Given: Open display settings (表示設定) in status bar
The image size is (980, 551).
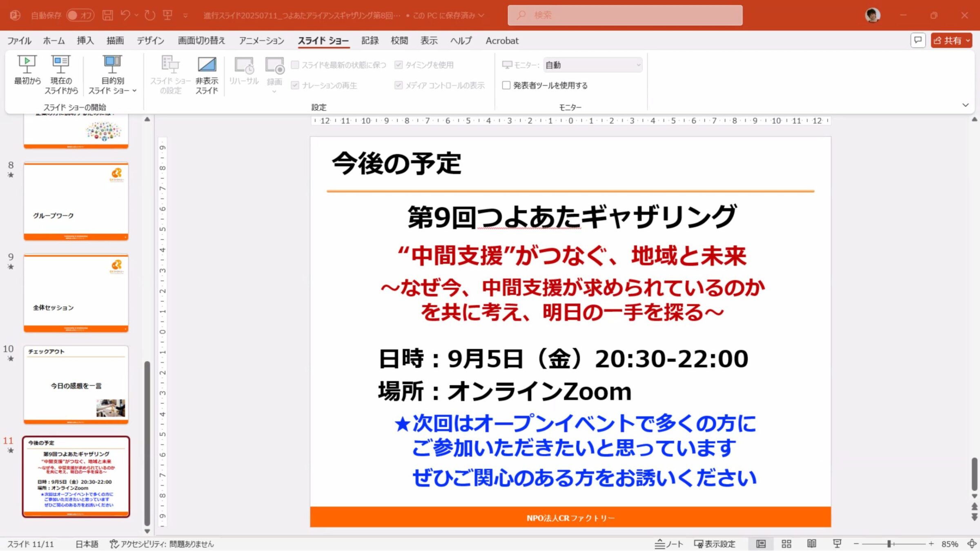Looking at the screenshot, I should coord(715,544).
